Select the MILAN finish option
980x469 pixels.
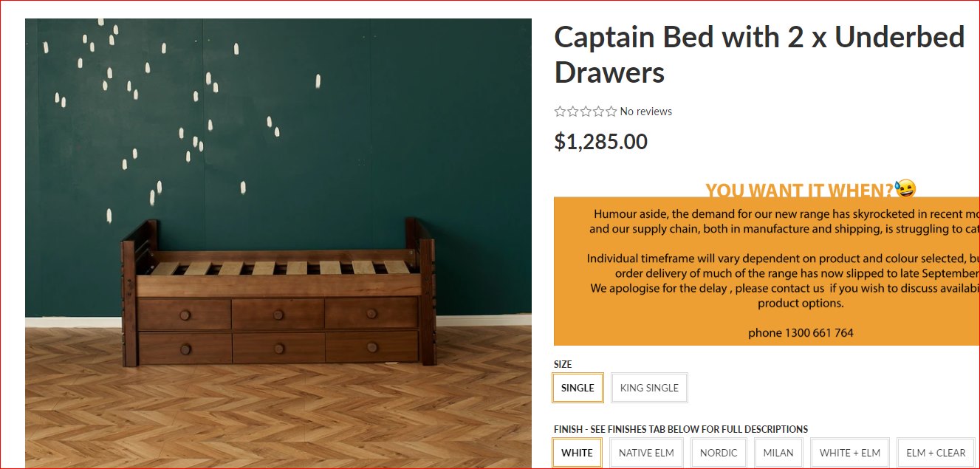[x=778, y=453]
